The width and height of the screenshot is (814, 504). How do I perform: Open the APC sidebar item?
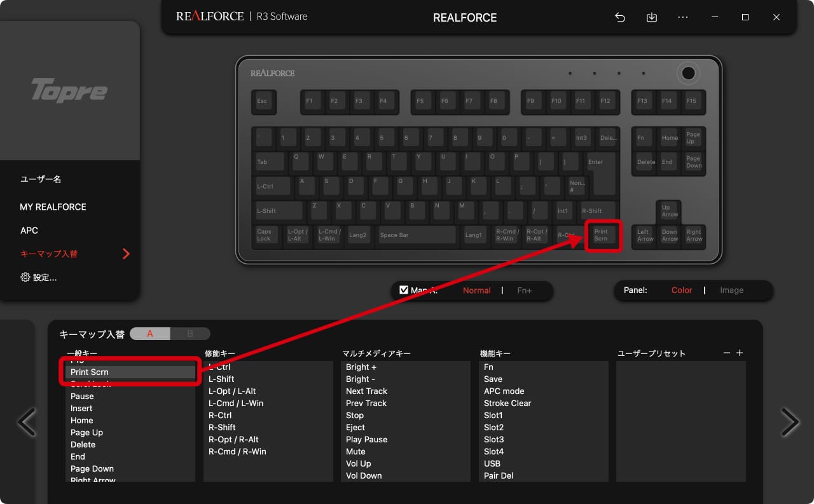click(29, 231)
